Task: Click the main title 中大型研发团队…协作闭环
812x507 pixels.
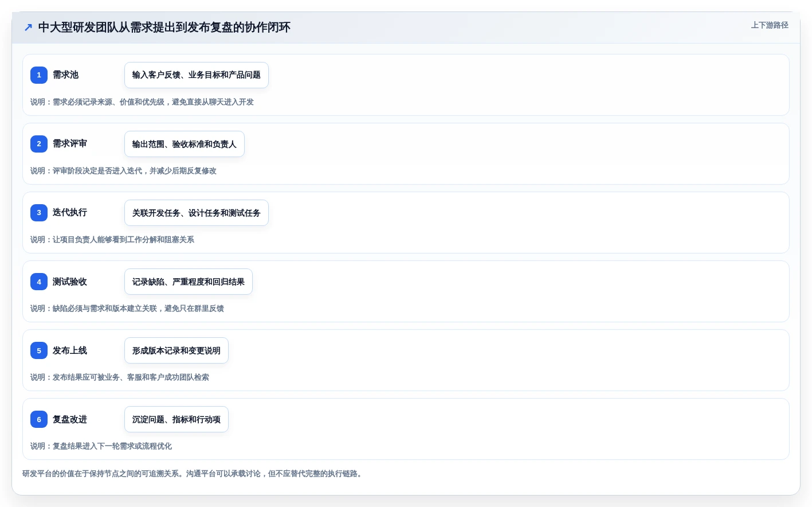Action: [164, 28]
